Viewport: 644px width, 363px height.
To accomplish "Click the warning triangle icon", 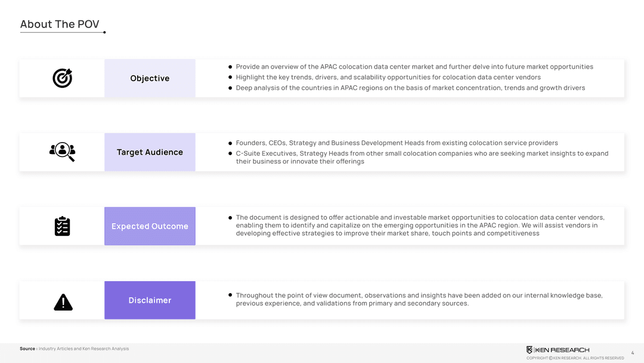I will (63, 302).
